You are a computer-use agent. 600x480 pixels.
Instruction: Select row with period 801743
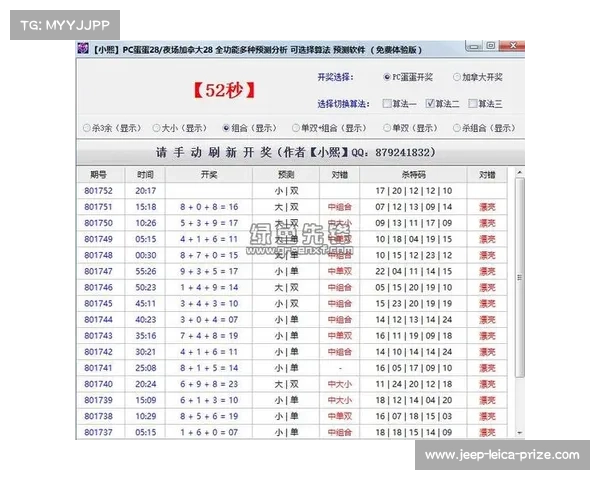(292, 336)
